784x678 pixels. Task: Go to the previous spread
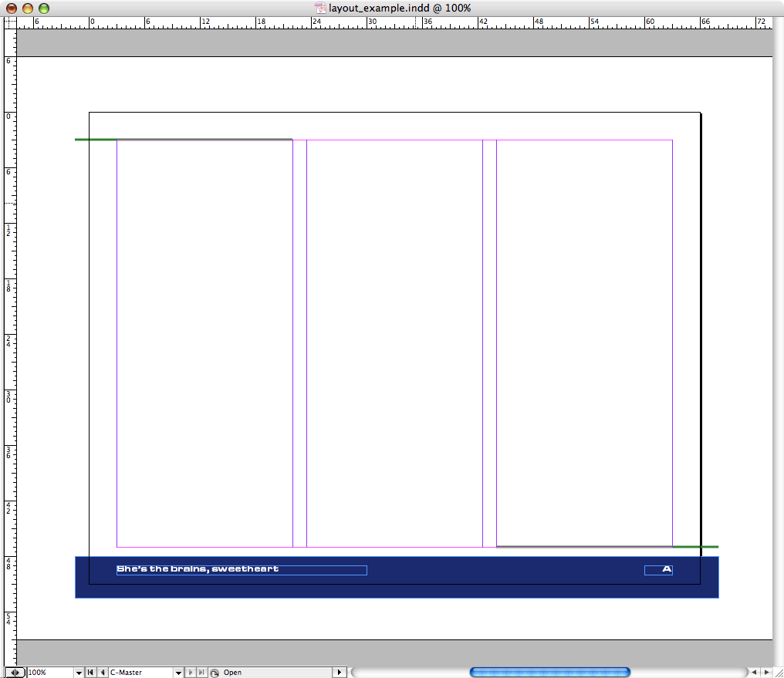tap(103, 673)
